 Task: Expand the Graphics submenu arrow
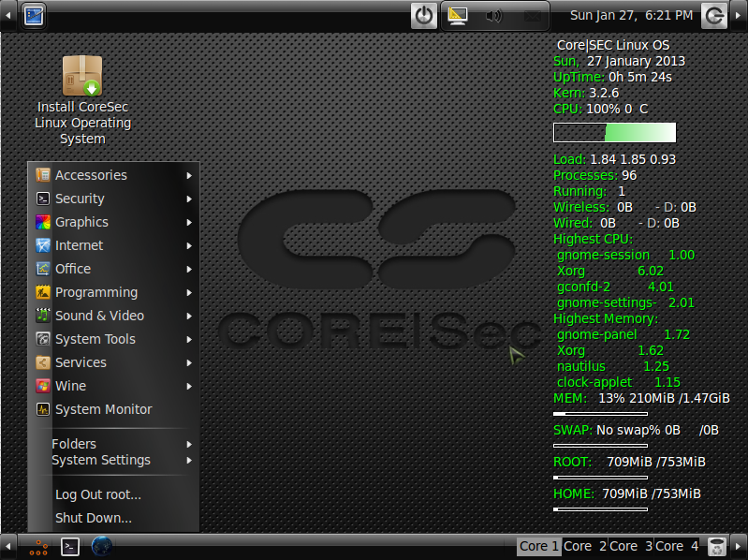pyautogui.click(x=189, y=222)
